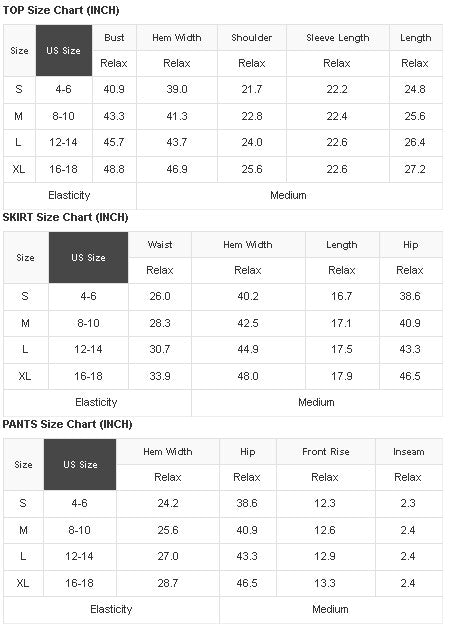The height and width of the screenshot is (632, 451).
Task: Click the Waist column header in skirt chart
Action: click(x=160, y=245)
